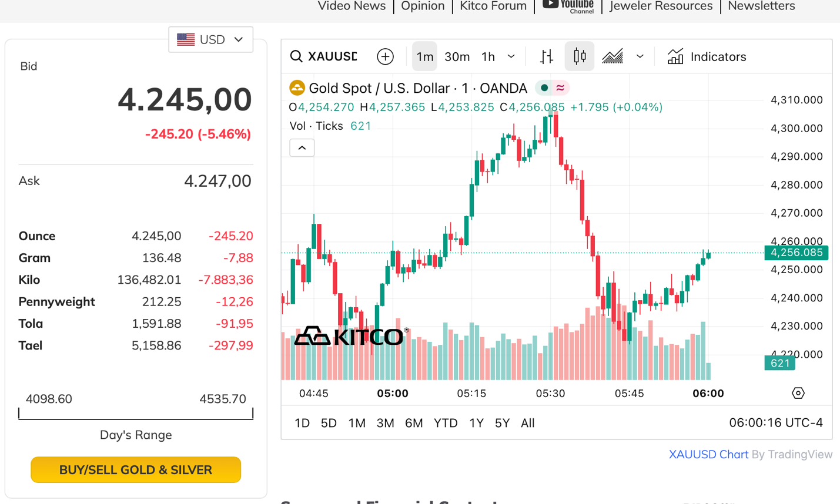The image size is (840, 504).
Task: Open the Indicators panel
Action: pyautogui.click(x=707, y=56)
